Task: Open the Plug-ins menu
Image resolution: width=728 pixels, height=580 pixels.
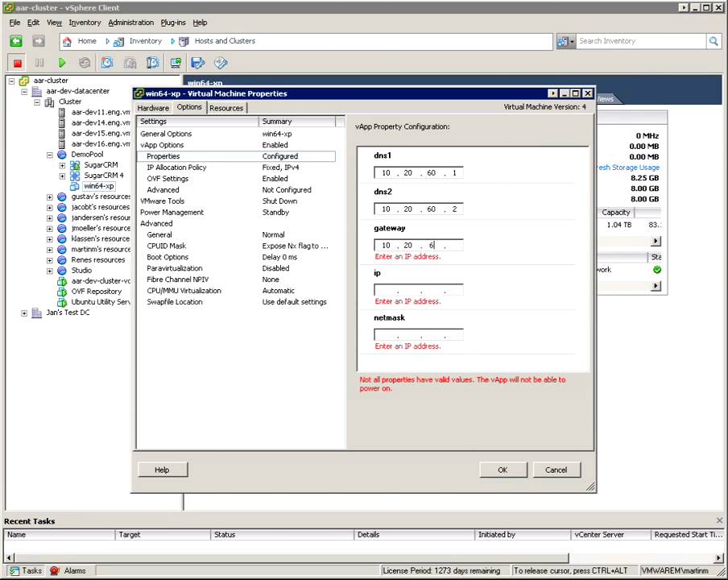Action: point(172,23)
